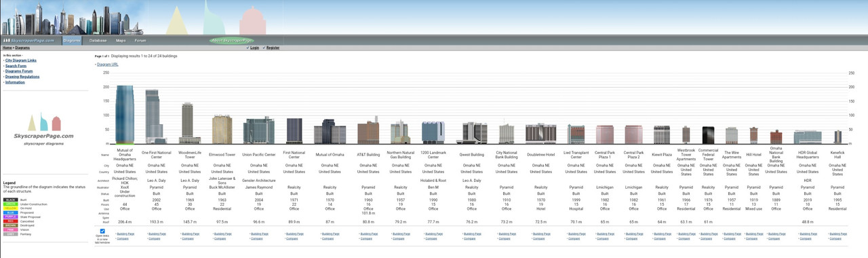Screen dimensions: 868x258
Task: Open the Diagrams Forum sidebar link
Action: coord(19,71)
